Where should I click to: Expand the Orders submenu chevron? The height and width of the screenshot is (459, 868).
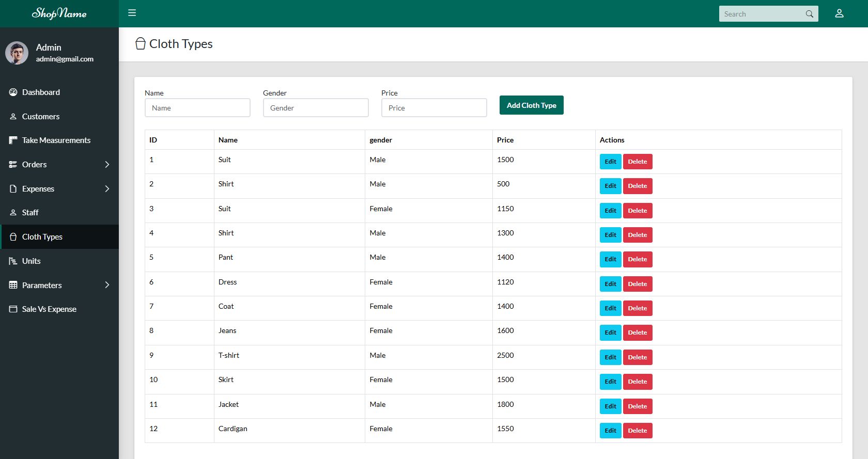[107, 165]
